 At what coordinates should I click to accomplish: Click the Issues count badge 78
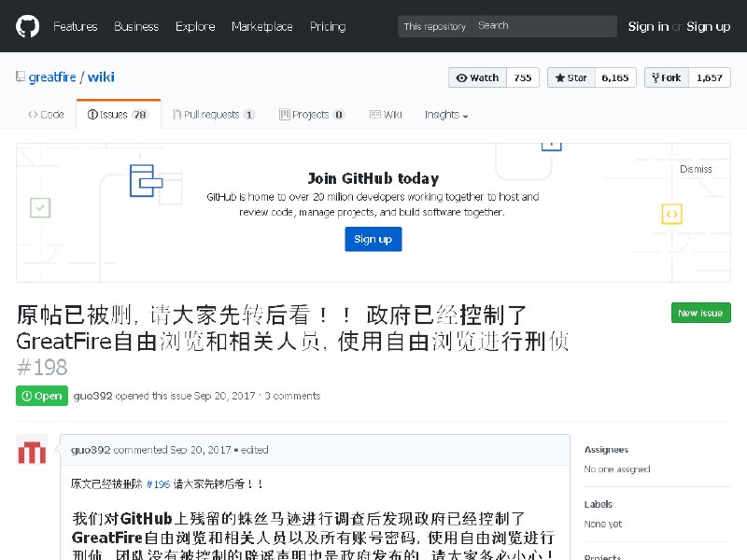(139, 115)
